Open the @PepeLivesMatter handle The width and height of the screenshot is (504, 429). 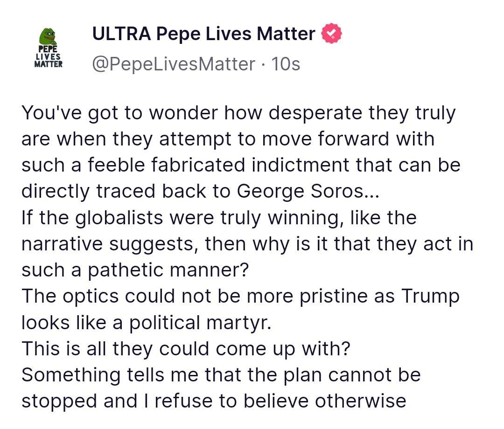pyautogui.click(x=174, y=64)
